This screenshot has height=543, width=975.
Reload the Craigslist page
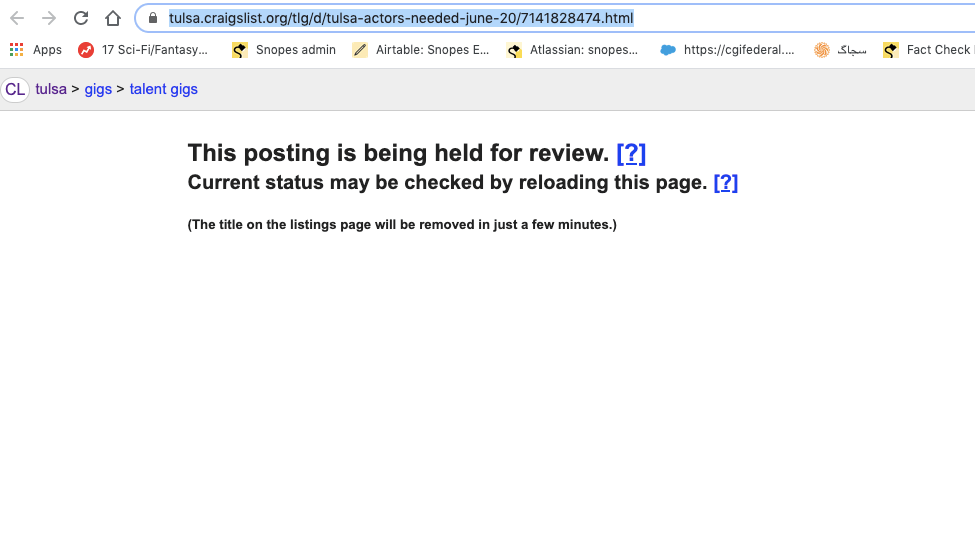tap(81, 18)
